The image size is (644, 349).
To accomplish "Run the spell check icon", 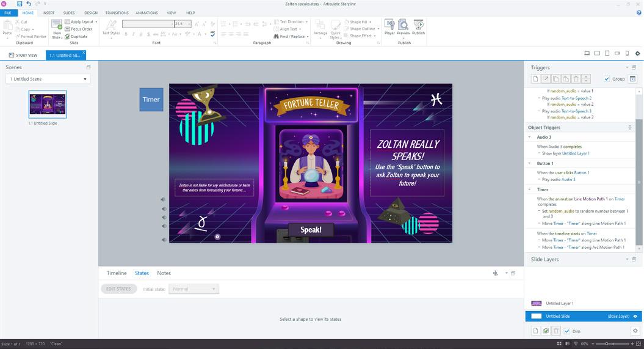I will pyautogui.click(x=213, y=34).
